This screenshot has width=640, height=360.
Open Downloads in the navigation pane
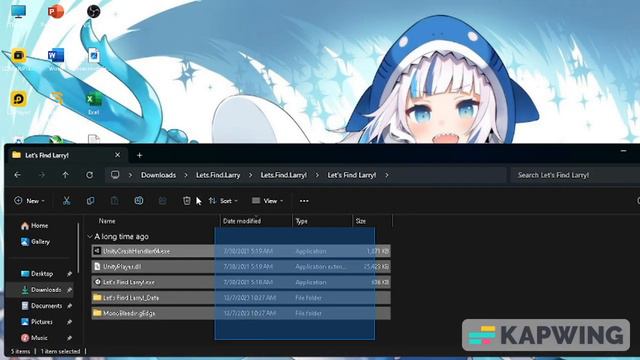(41, 290)
